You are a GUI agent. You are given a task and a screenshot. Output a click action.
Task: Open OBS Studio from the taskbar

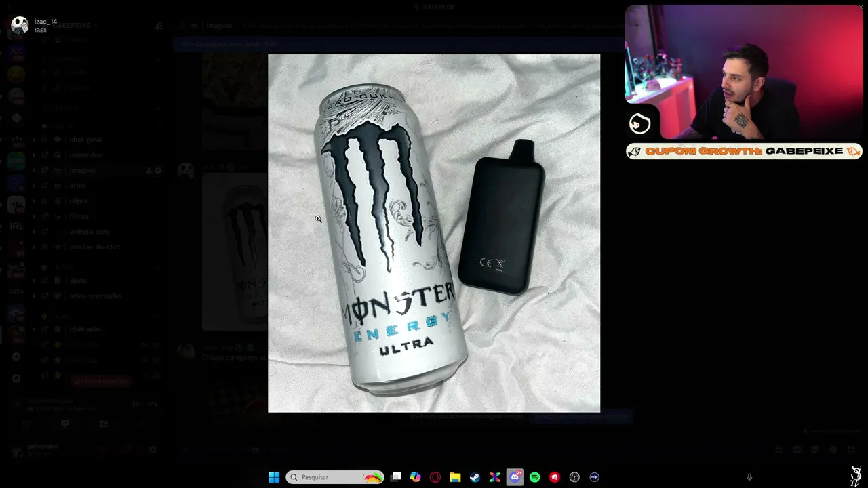coord(574,477)
